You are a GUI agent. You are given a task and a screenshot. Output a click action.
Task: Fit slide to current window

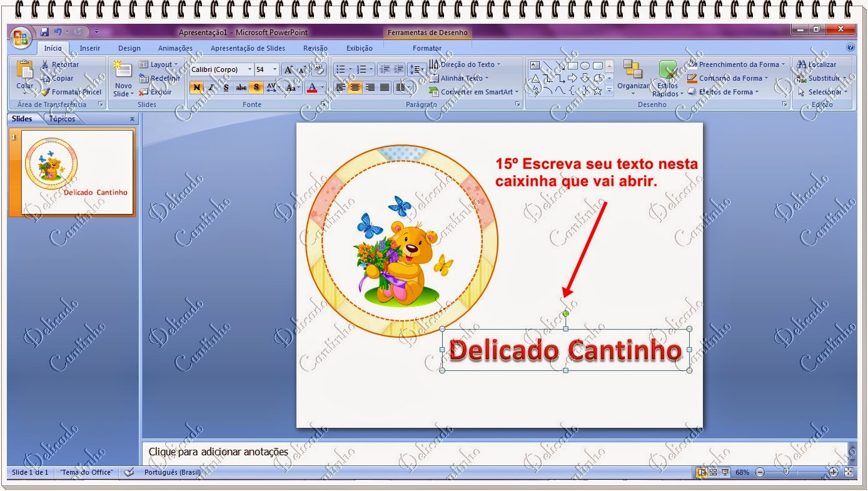849,472
